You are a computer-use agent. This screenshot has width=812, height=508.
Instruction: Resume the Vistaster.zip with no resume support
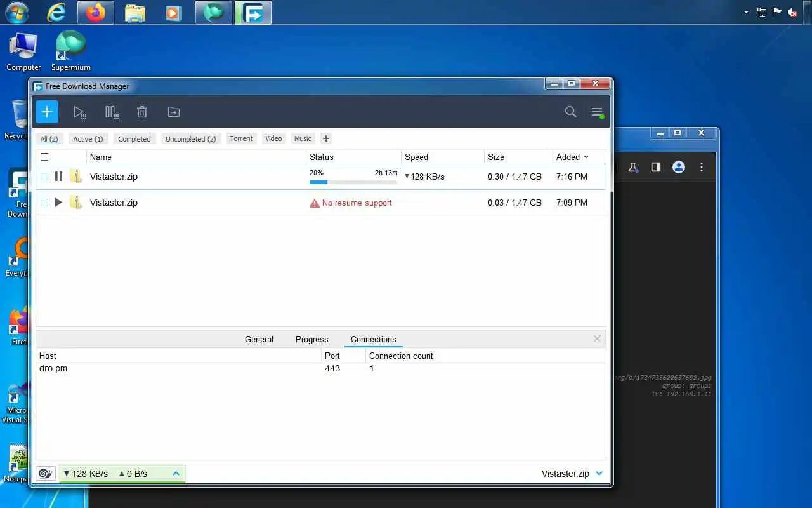(58, 203)
